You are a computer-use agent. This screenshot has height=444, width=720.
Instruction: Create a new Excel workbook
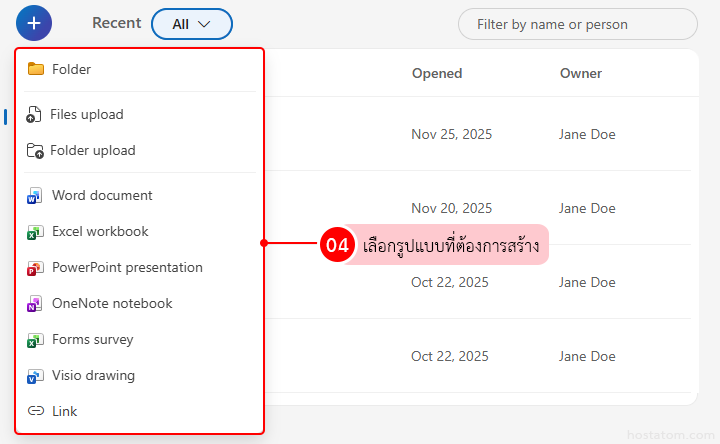(x=140, y=231)
